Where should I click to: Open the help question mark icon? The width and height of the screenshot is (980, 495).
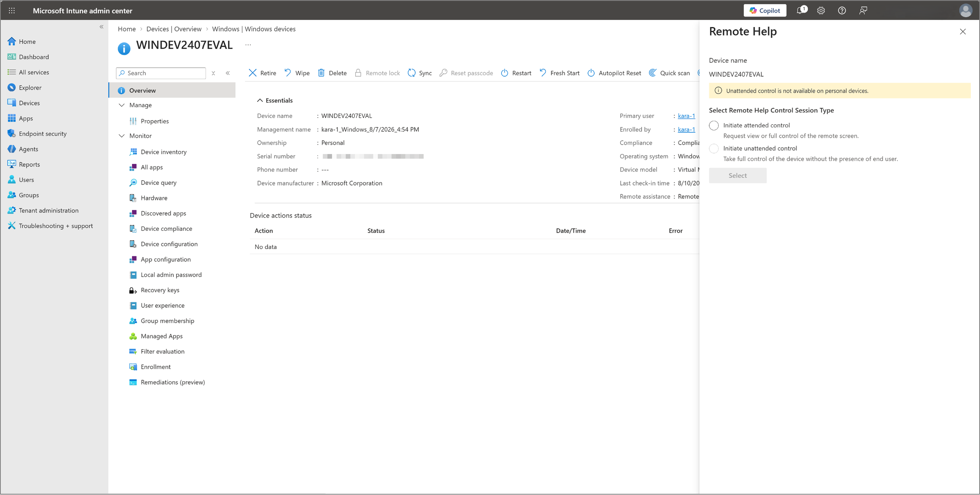[x=842, y=11]
